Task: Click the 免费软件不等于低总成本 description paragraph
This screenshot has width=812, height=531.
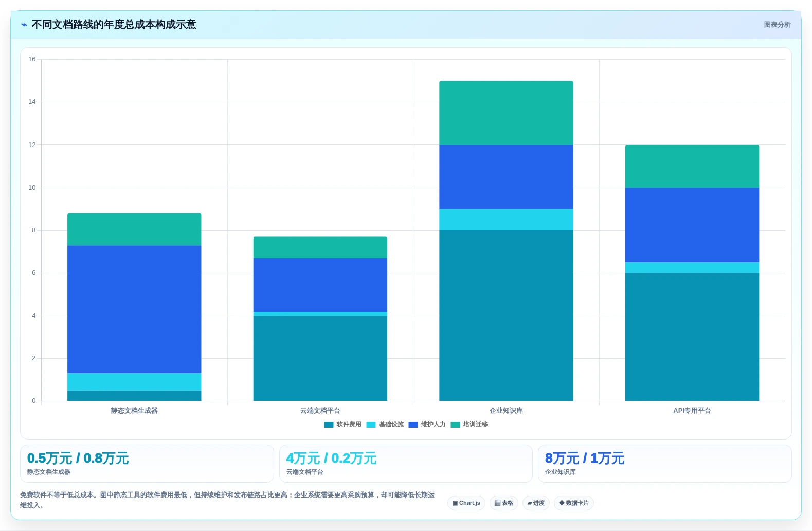Action: pos(227,500)
